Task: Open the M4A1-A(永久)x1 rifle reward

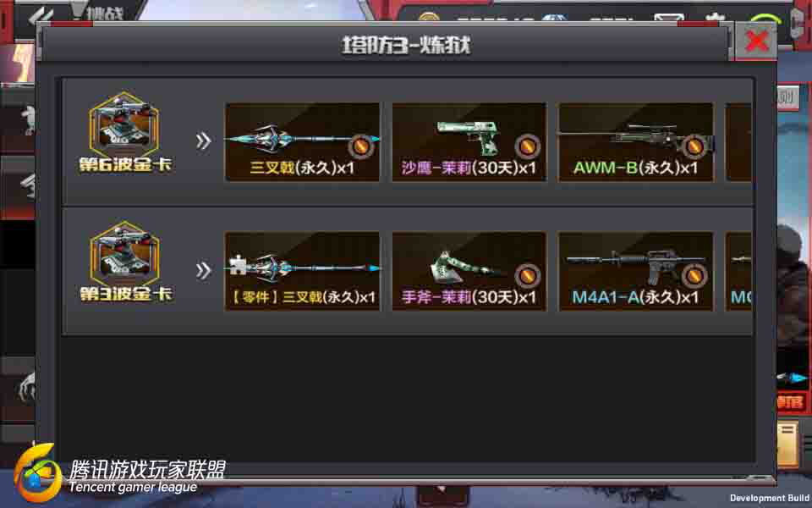Action: [635, 272]
